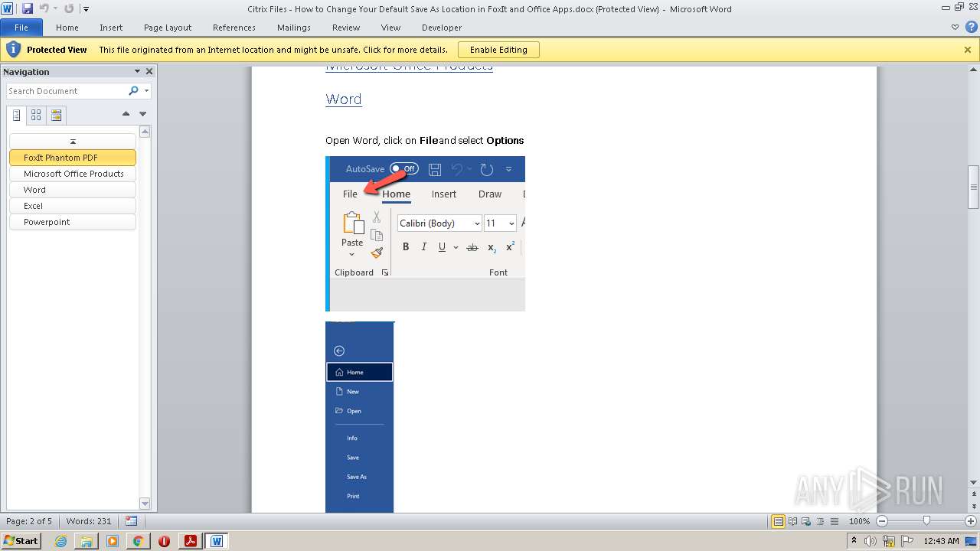
Task: Open the Developer ribbon tab
Action: 442,28
